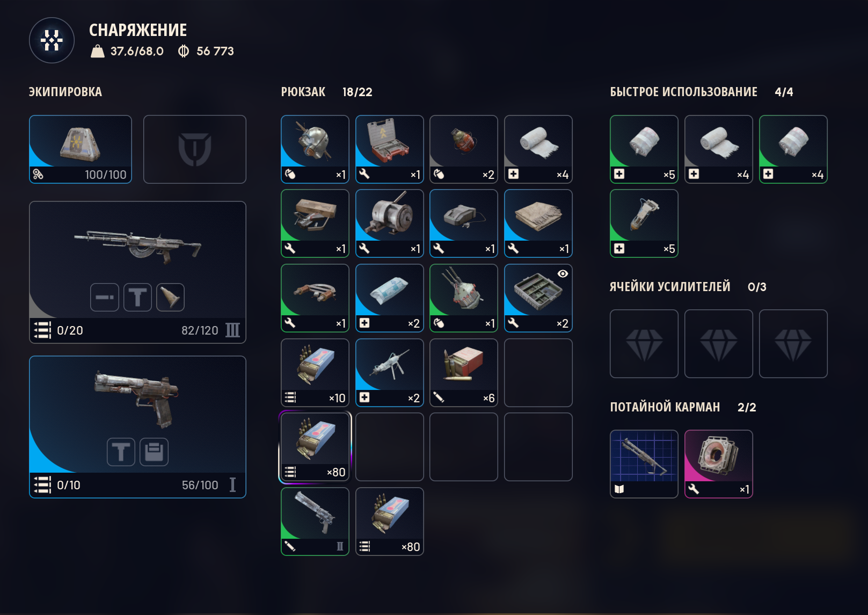Click the syringe item in backpack
The image size is (868, 615).
[390, 373]
